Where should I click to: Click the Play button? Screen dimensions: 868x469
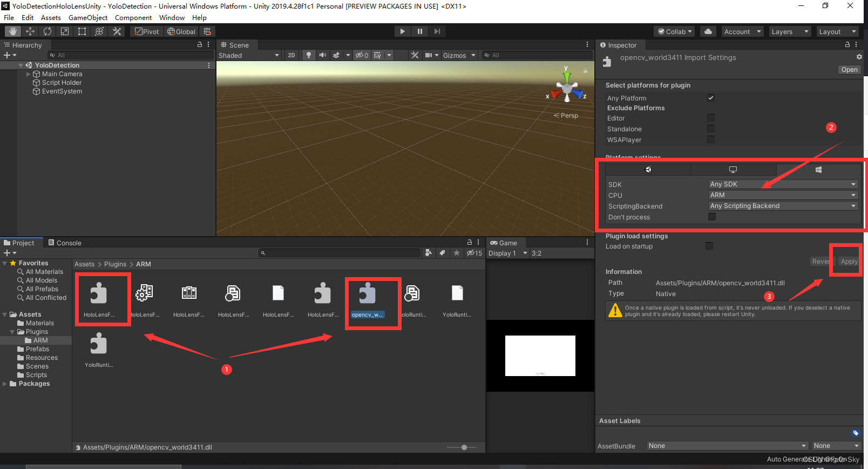tap(402, 31)
